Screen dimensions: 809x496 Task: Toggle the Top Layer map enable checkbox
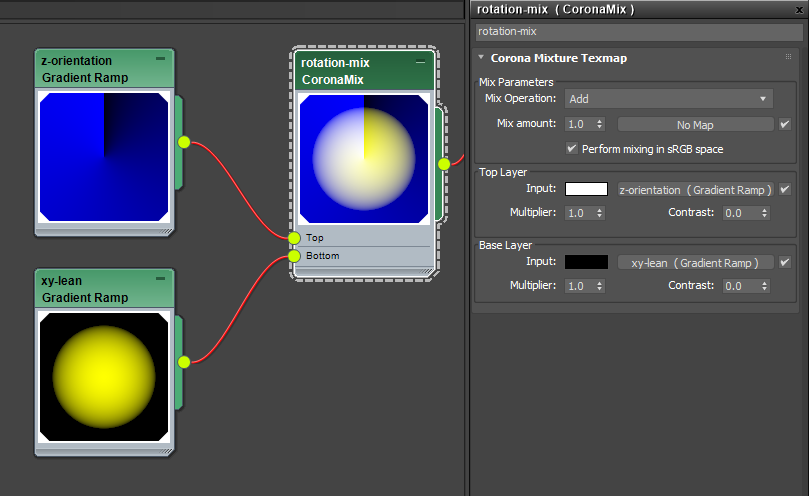tap(785, 189)
